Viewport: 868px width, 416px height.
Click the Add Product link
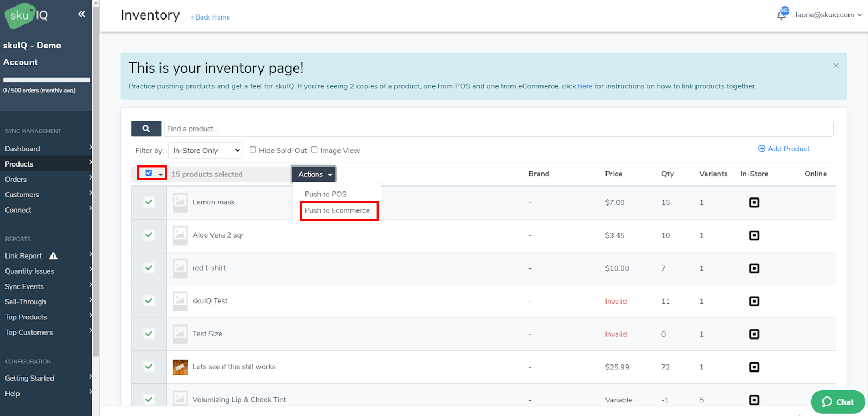pyautogui.click(x=784, y=149)
